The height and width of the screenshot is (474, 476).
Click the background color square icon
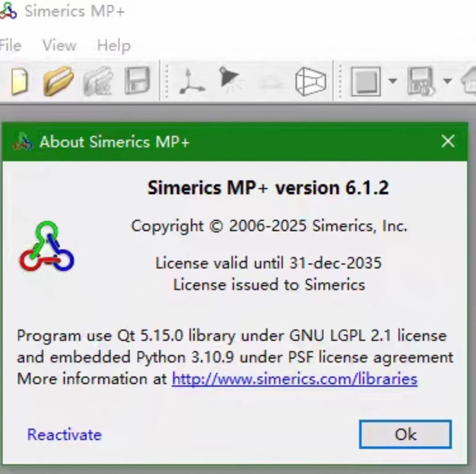[x=367, y=81]
